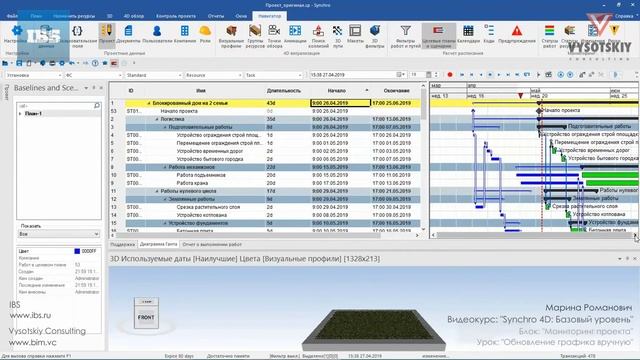Image resolution: width=640 pixels, height=360 pixels.
Task: Open the Standard dropdown
Action: click(x=153, y=75)
